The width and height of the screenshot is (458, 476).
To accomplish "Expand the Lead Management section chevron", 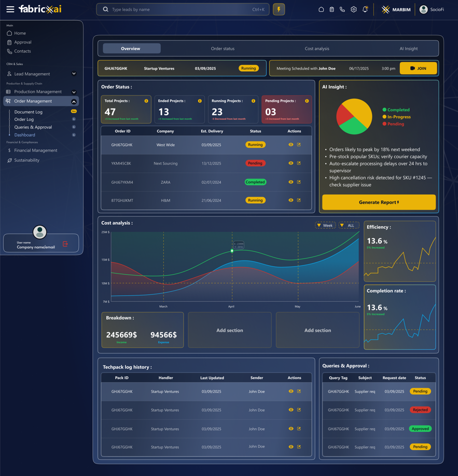I will tap(74, 74).
